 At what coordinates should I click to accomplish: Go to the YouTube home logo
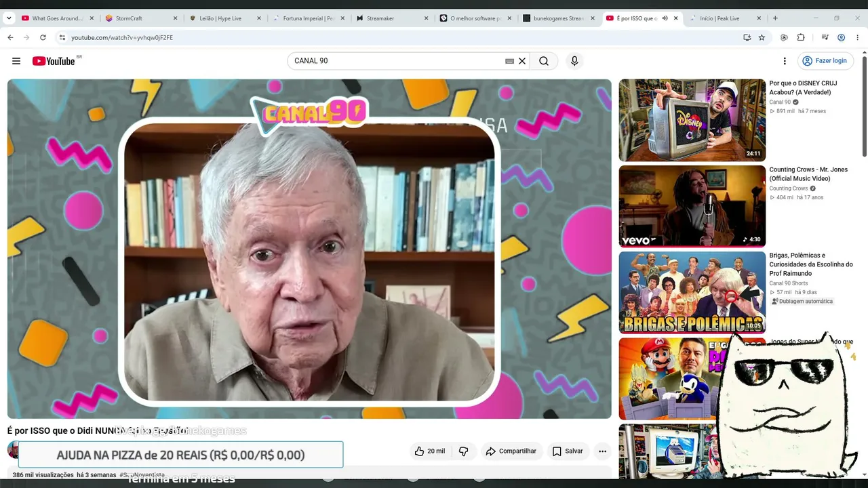coord(54,61)
